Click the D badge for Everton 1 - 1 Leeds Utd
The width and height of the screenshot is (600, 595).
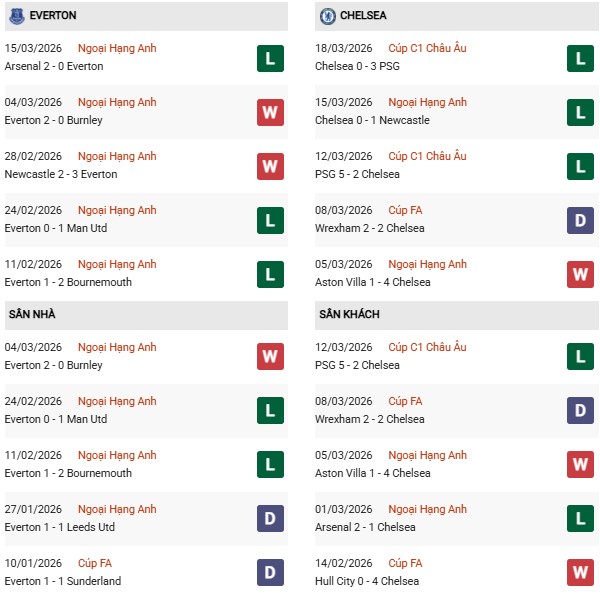tap(269, 519)
